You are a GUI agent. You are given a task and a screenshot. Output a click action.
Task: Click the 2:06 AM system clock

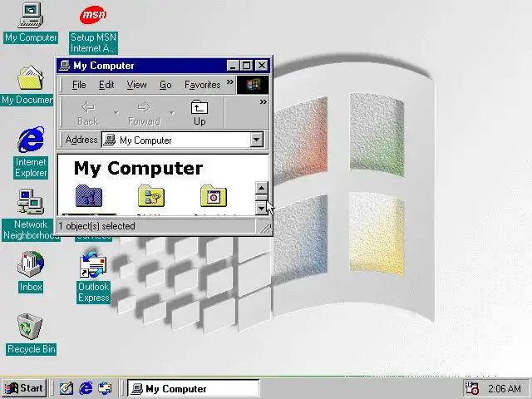[x=505, y=388]
